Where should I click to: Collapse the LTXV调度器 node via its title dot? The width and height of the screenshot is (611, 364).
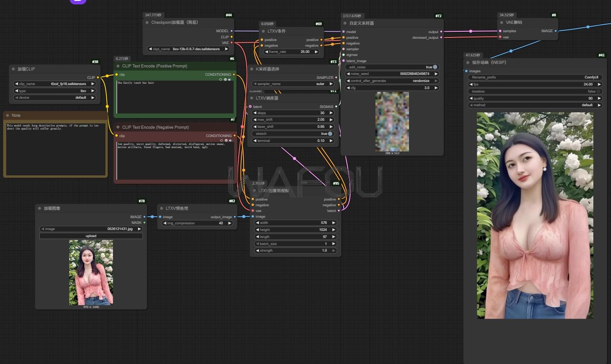click(x=252, y=98)
